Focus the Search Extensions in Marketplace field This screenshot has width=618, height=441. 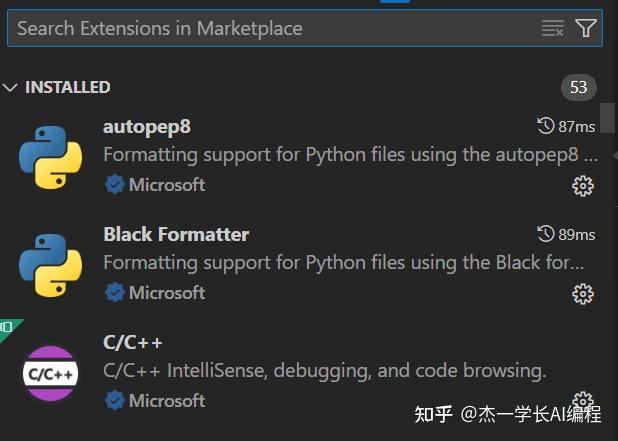[270, 28]
